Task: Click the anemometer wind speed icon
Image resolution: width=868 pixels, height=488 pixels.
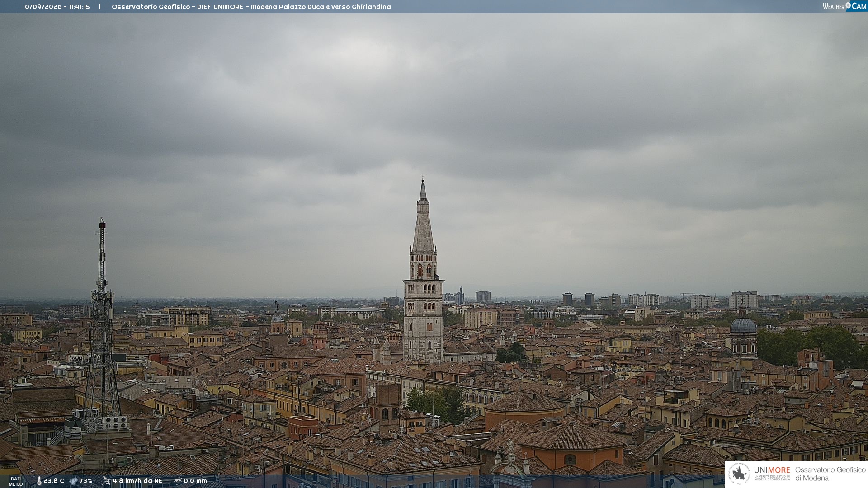Action: point(106,481)
